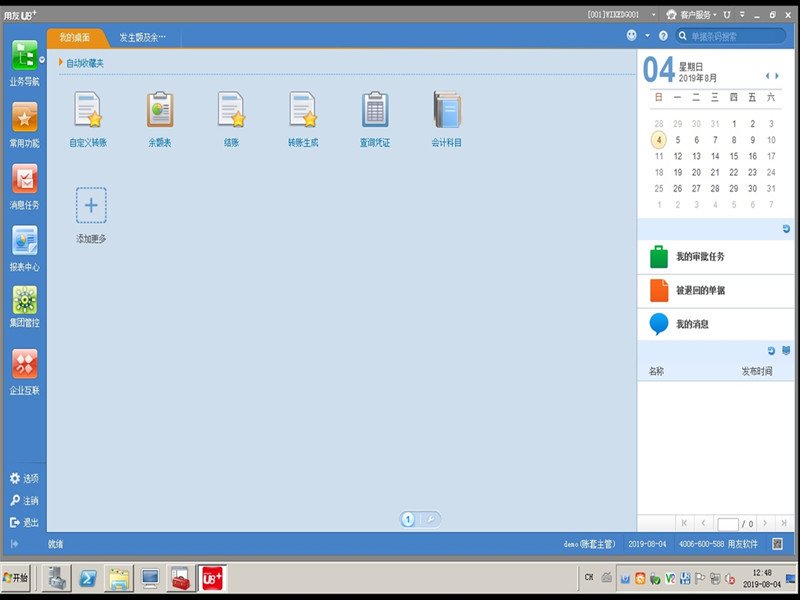The width and height of the screenshot is (800, 600).
Task: Collapse the 自动收藏夹 section triangle
Action: pyautogui.click(x=61, y=63)
